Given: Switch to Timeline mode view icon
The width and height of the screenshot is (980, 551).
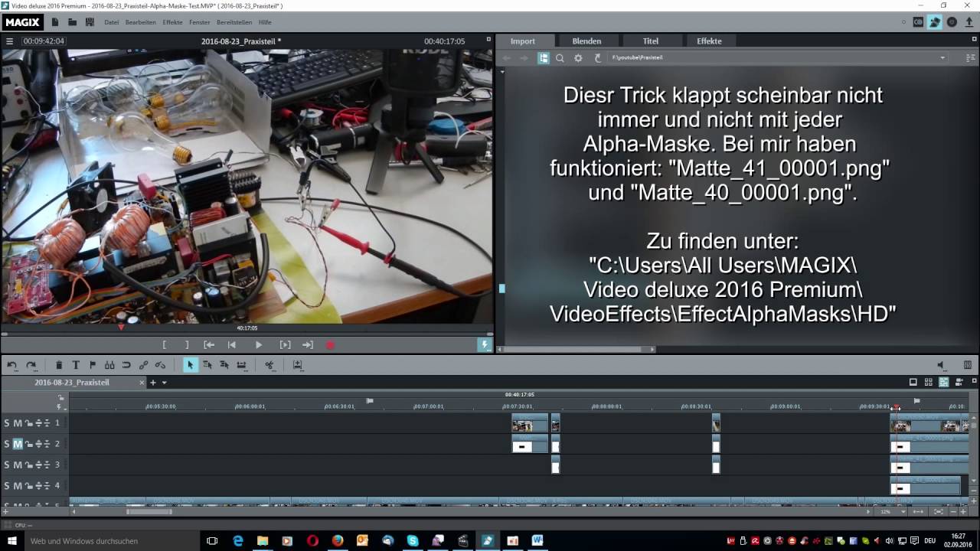Looking at the screenshot, I should click(x=943, y=382).
